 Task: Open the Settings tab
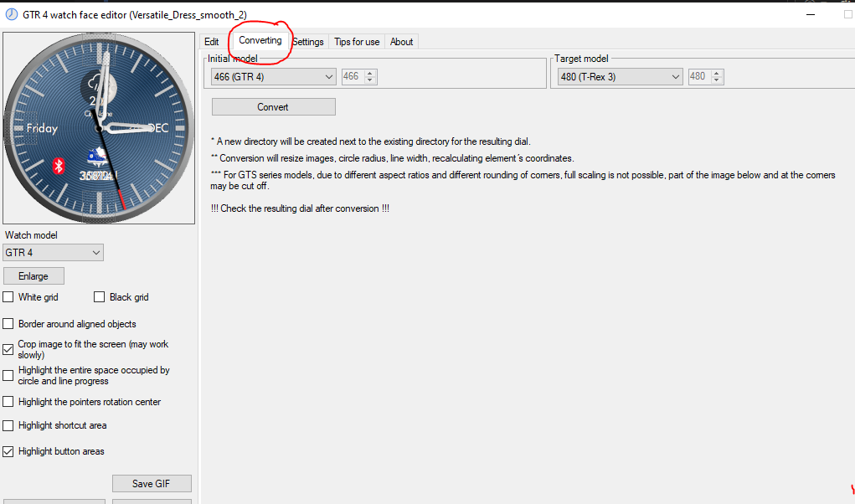click(308, 41)
